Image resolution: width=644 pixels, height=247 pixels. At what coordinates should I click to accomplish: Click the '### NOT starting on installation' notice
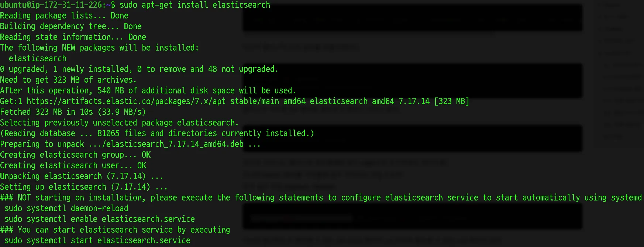(321, 198)
